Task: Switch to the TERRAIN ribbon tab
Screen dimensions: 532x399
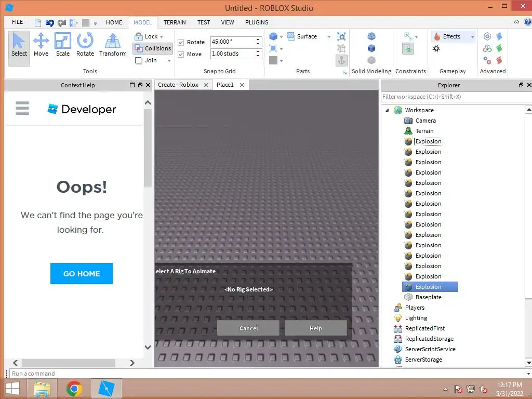Action: click(x=175, y=22)
